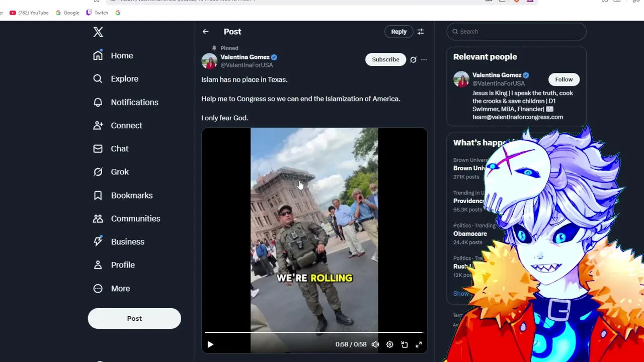Play the video
The height and width of the screenshot is (362, 644).
coord(210,344)
